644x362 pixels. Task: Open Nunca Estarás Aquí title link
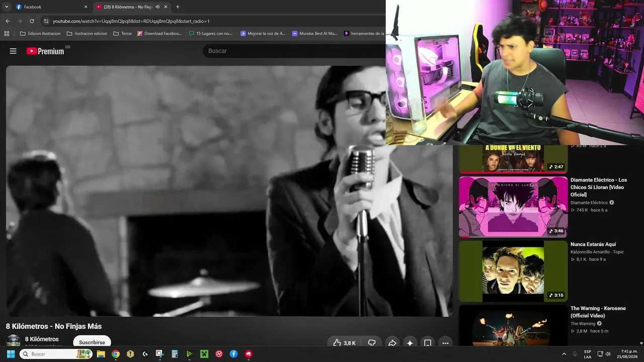[x=593, y=244]
